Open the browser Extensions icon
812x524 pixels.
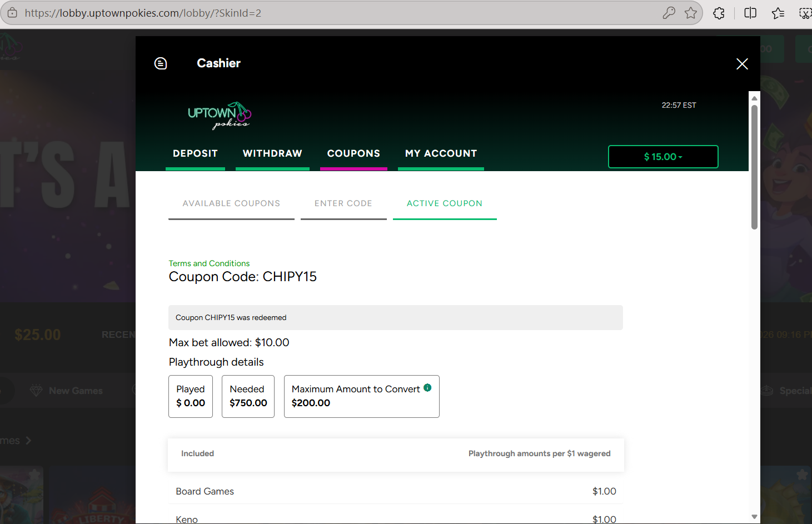719,13
